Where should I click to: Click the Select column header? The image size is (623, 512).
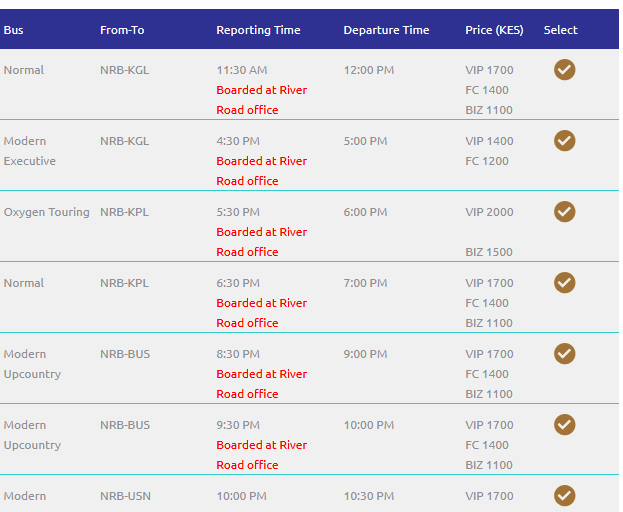click(560, 30)
